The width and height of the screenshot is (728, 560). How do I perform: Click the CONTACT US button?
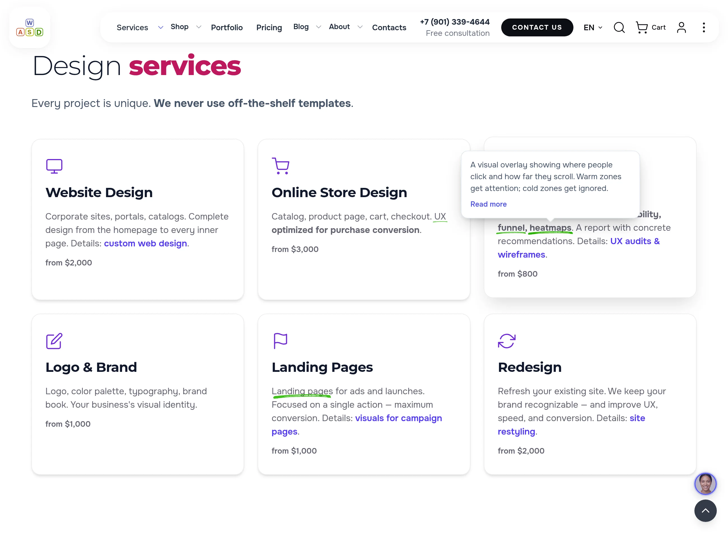coord(537,27)
